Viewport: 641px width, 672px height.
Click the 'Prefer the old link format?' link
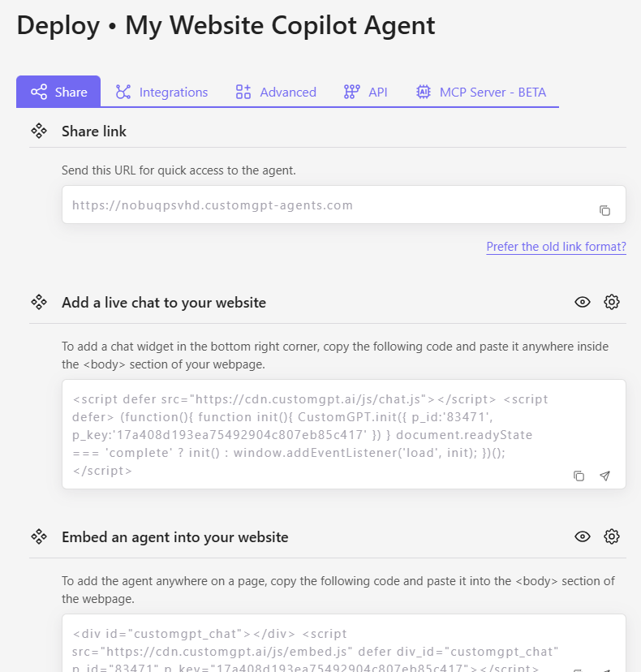(556, 247)
